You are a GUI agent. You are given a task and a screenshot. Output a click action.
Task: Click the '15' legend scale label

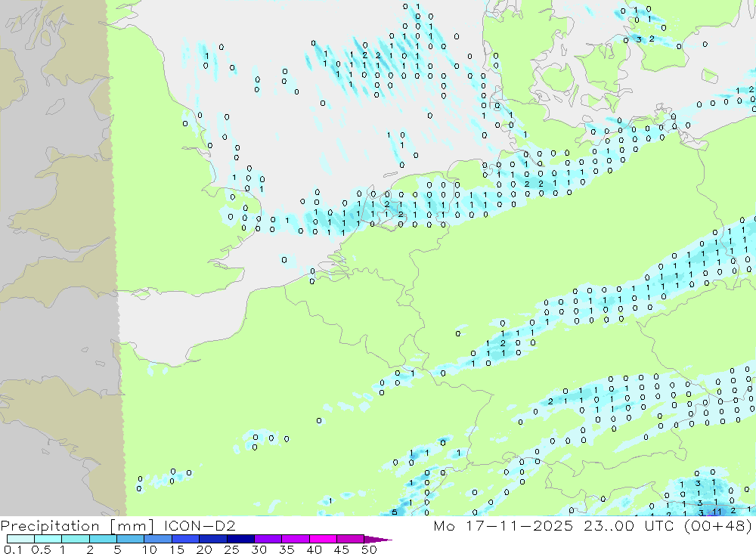[177, 549]
